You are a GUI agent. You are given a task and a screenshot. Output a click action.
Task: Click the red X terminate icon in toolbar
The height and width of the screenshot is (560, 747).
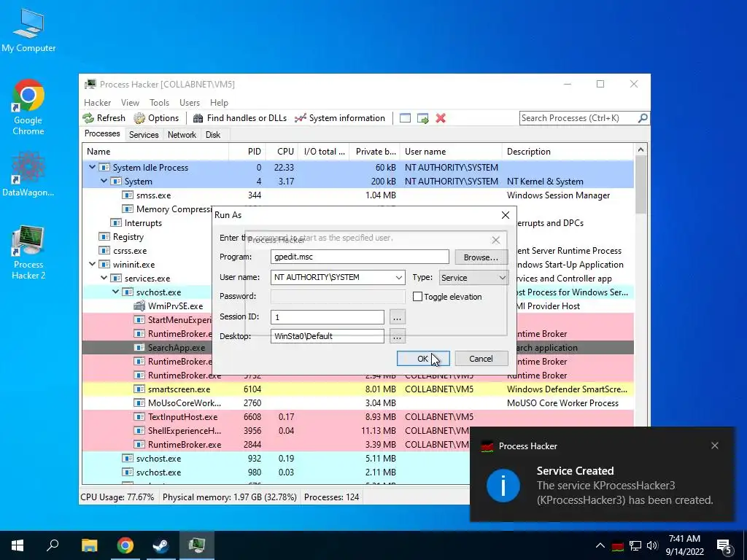(441, 118)
